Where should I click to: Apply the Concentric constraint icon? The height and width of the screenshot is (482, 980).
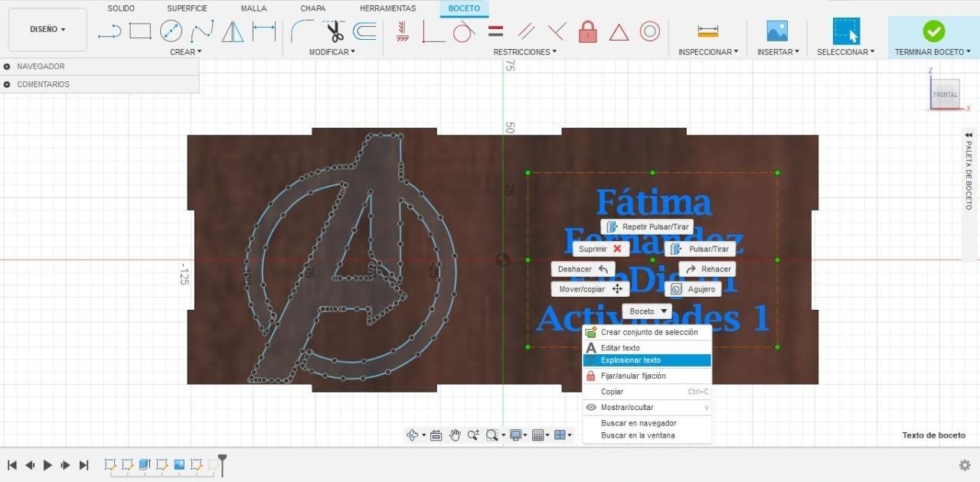[x=650, y=31]
